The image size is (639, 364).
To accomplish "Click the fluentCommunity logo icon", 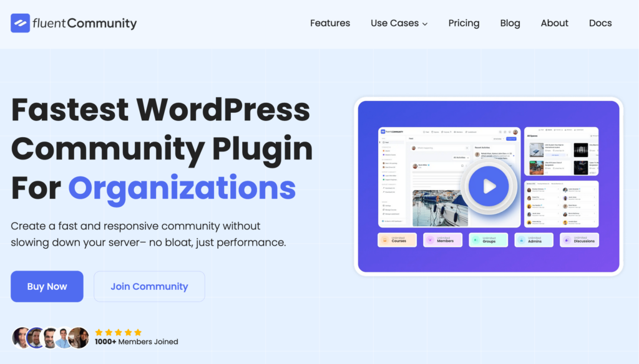I will [21, 23].
